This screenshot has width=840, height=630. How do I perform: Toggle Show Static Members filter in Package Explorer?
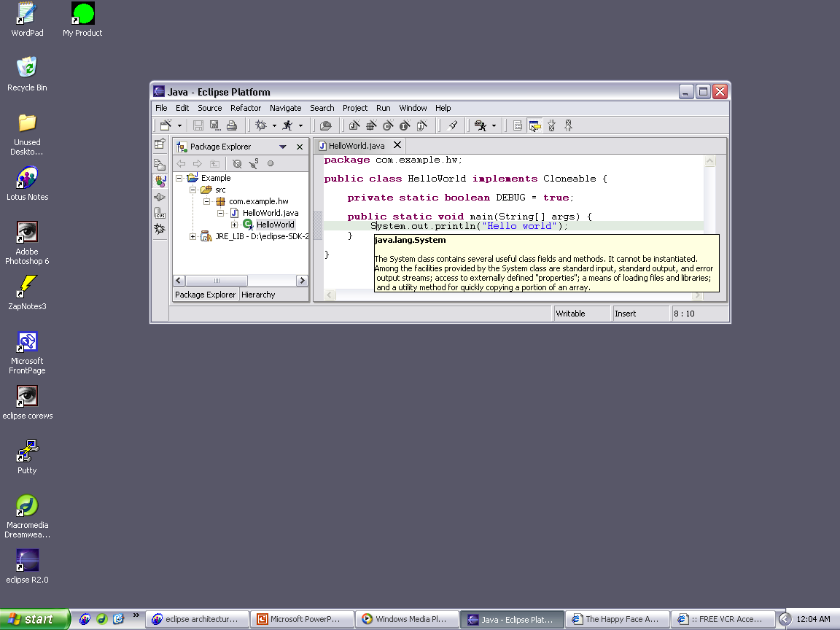254,164
